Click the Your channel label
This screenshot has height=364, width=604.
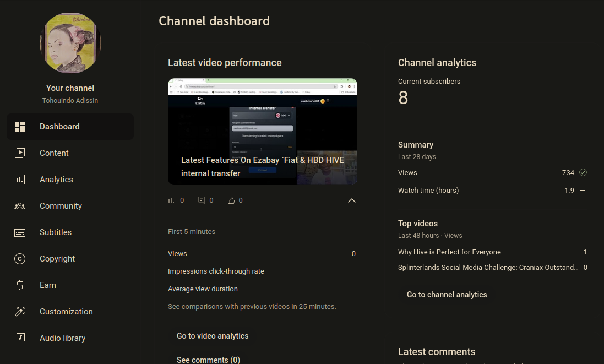[70, 88]
